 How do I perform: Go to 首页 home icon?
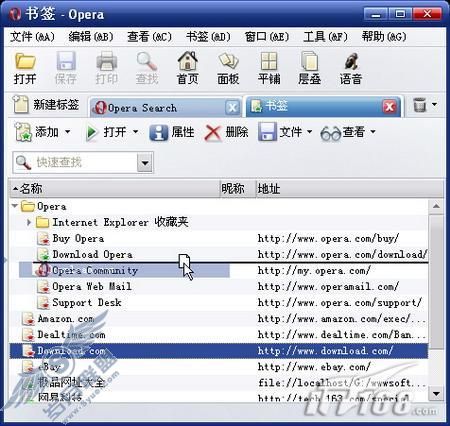coord(187,61)
